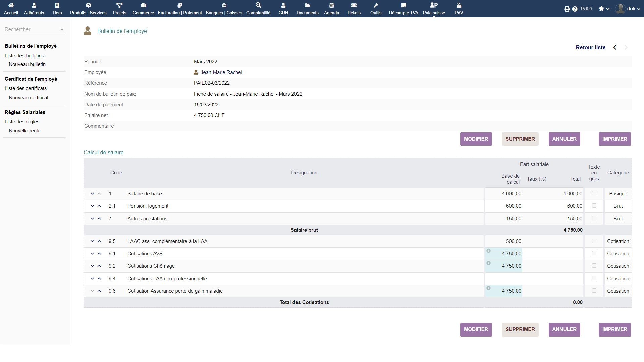
Task: Click info icon on Cotisations AVS base
Action: 488,251
